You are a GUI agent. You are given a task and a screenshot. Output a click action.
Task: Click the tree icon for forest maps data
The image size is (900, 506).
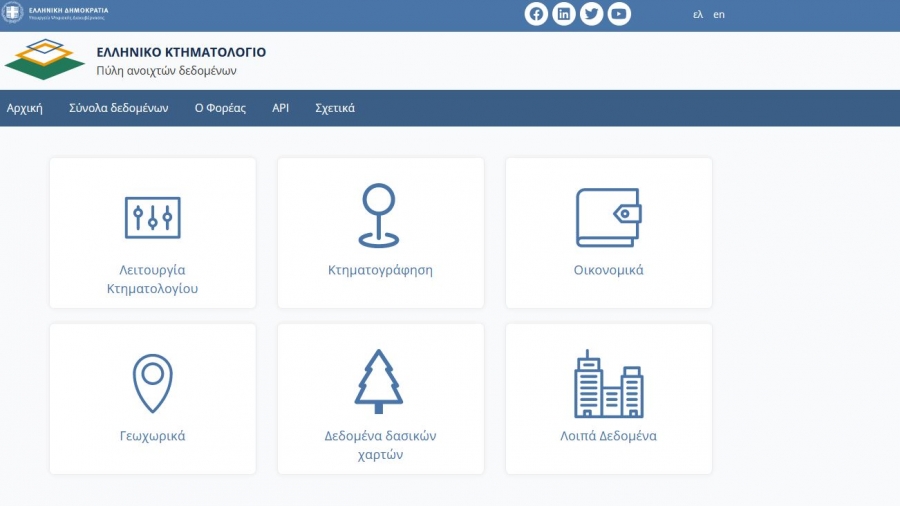pos(379,382)
